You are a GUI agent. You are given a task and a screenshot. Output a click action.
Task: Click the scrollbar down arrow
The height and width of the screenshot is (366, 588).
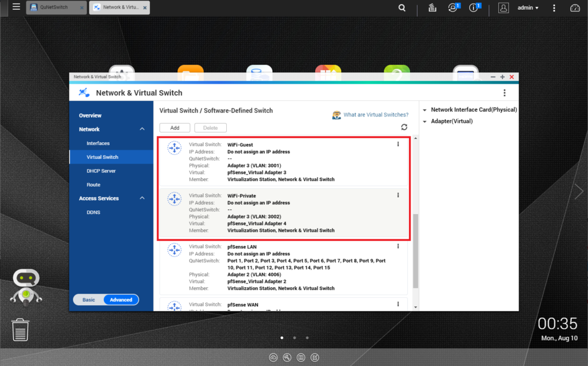[415, 307]
